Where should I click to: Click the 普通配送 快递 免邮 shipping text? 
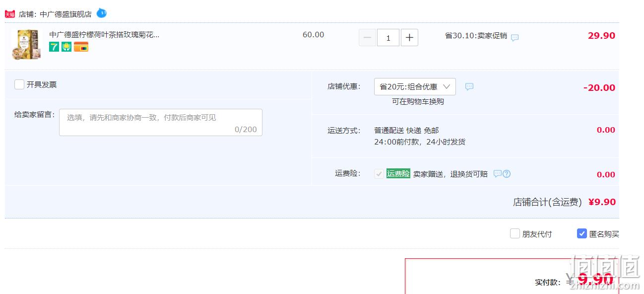pos(406,131)
